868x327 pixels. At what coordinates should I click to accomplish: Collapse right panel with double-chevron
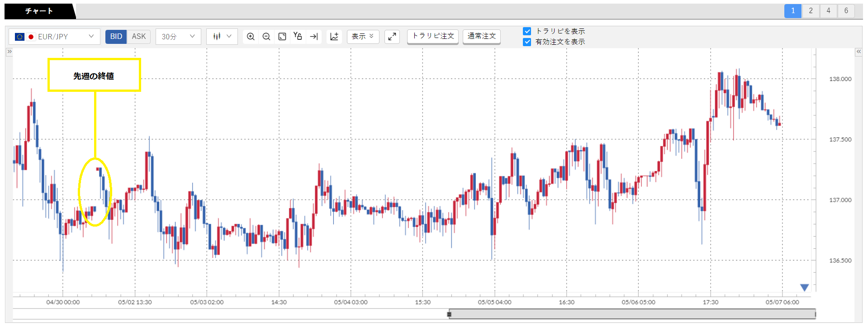click(x=859, y=52)
